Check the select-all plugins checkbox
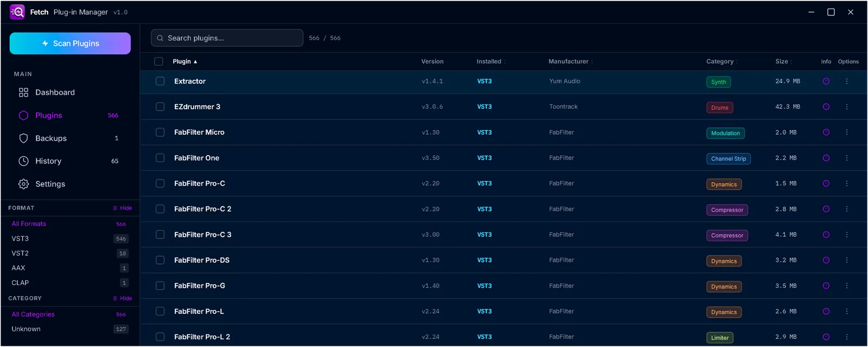The height and width of the screenshot is (347, 868). (158, 61)
